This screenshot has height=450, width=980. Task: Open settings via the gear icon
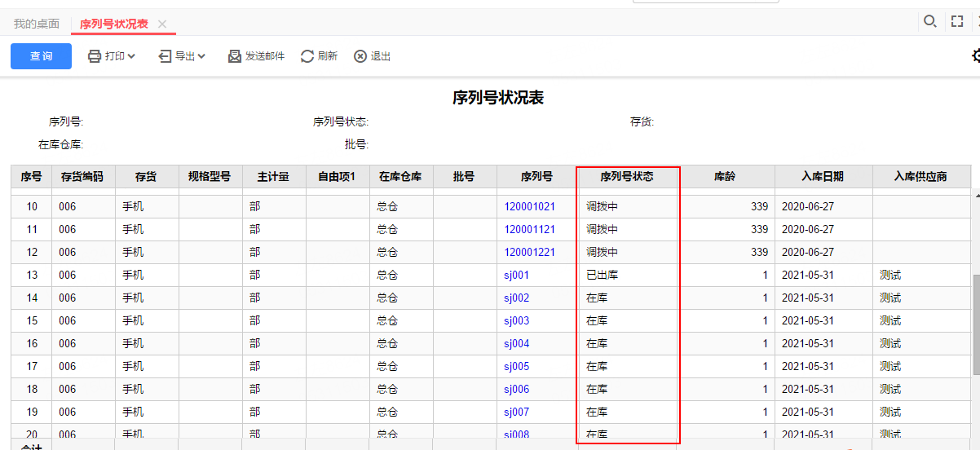click(975, 55)
